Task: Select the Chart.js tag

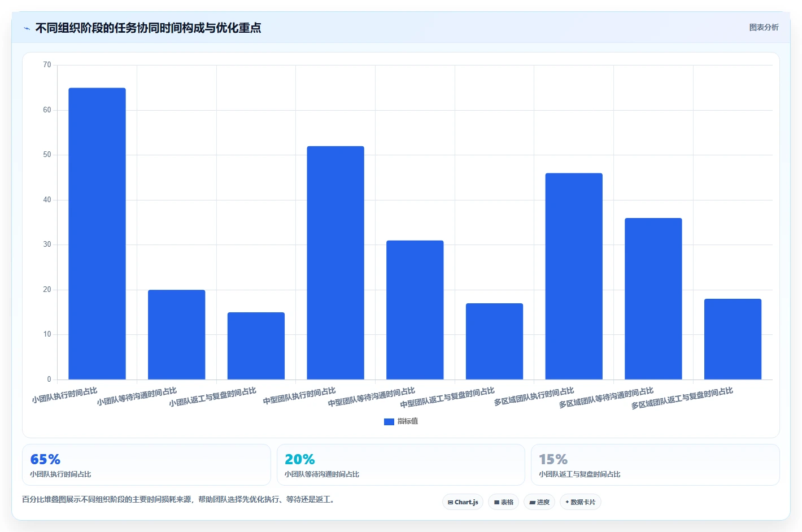Action: coord(463,502)
